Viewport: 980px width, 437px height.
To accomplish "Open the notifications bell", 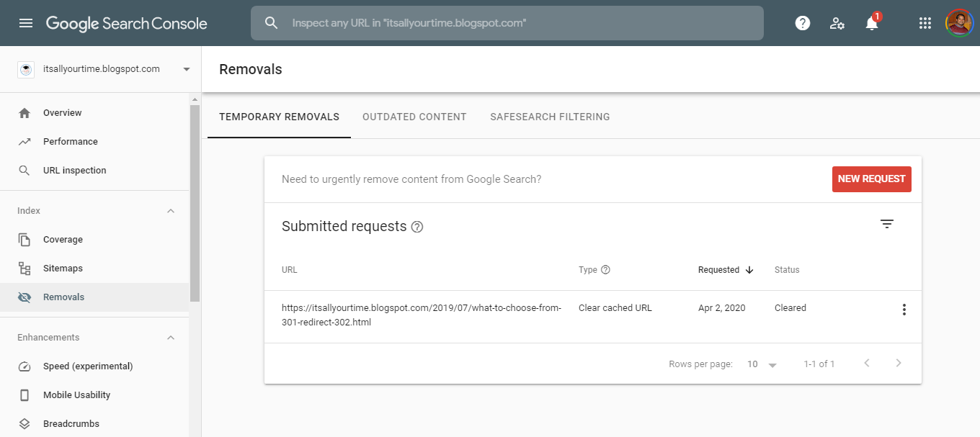I will pos(872,23).
